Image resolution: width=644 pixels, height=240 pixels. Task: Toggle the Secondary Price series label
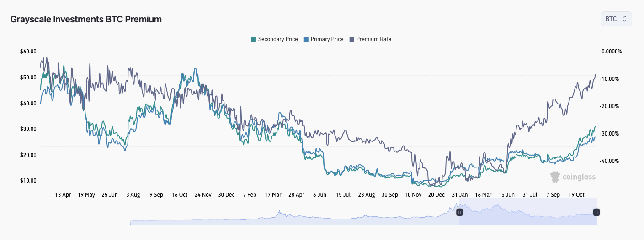(x=277, y=39)
